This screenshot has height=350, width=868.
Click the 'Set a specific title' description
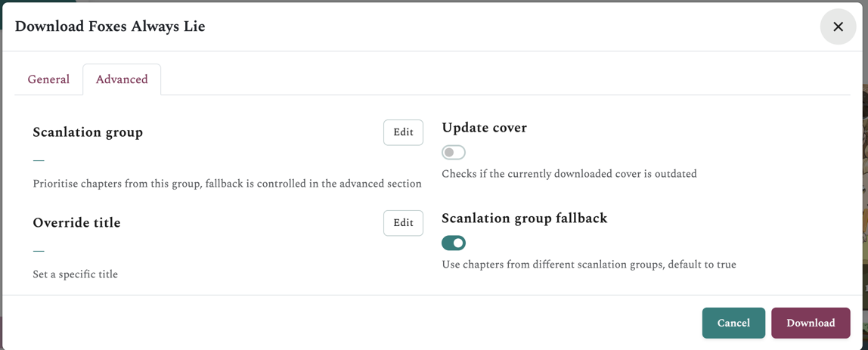click(75, 274)
